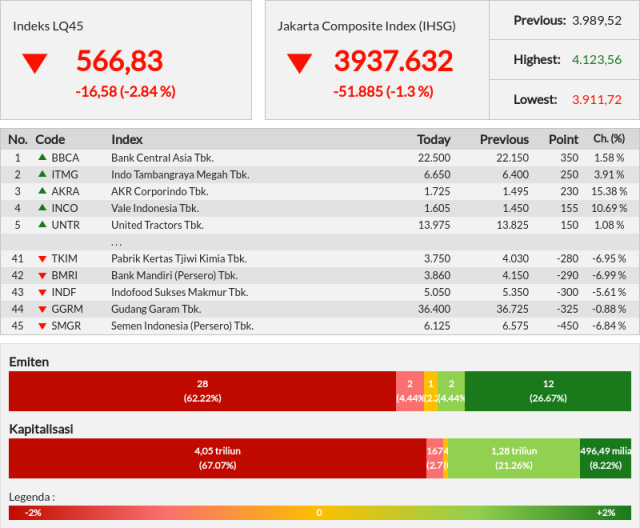This screenshot has width=640, height=528.
Task: Click the red down arrow beside LQ45 value
Action: (35, 64)
